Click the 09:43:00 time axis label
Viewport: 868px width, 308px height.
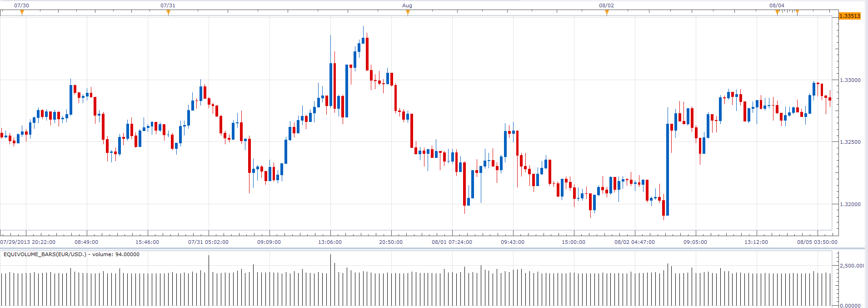click(x=513, y=242)
